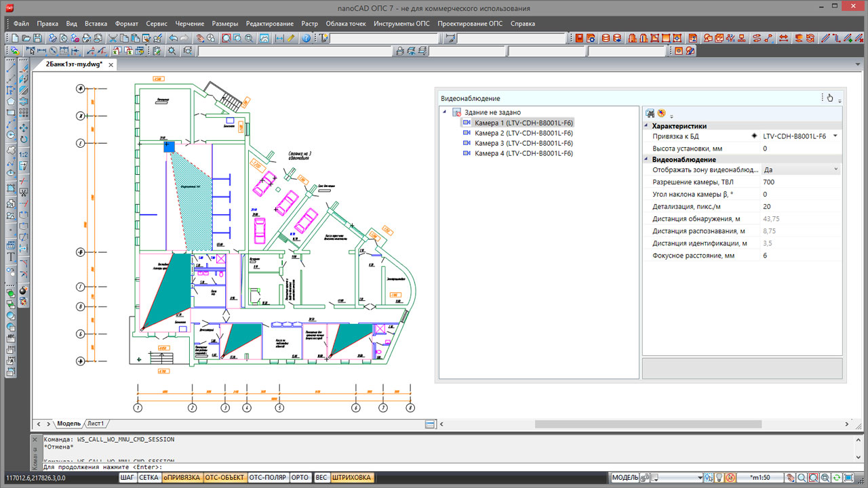Click the Undo arrow icon
868x488 pixels.
[x=173, y=39]
